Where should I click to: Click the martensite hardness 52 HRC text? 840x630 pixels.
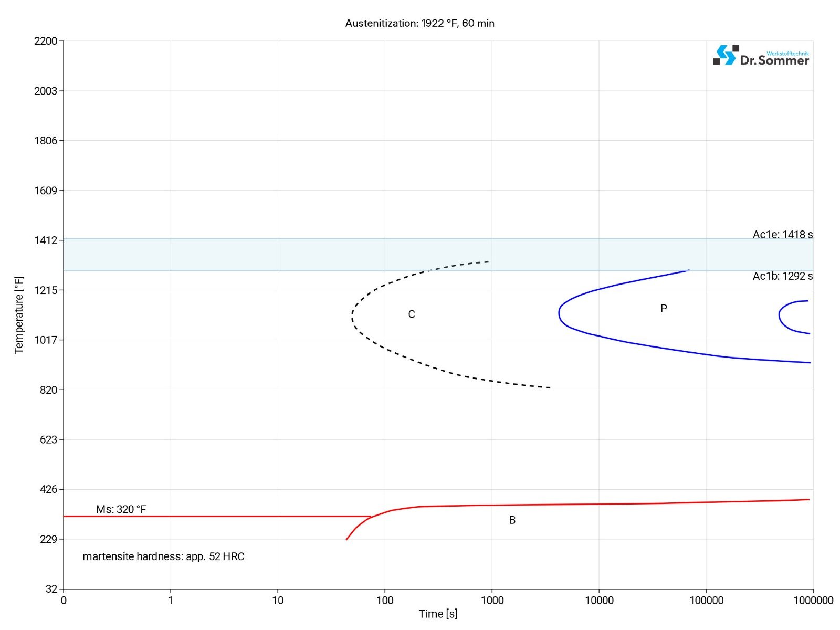coord(163,556)
